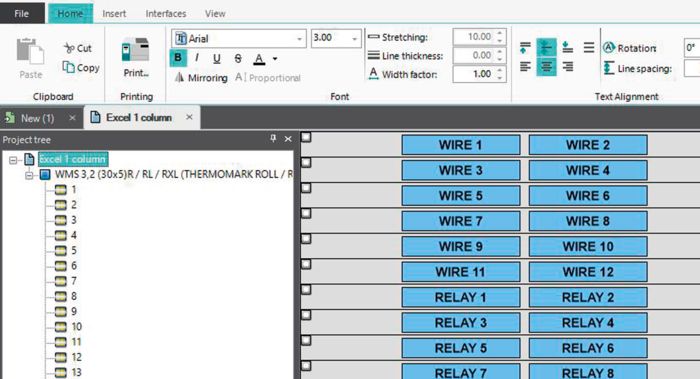The image size is (700, 379).
Task: Apply Italic formatting
Action: 197,58
